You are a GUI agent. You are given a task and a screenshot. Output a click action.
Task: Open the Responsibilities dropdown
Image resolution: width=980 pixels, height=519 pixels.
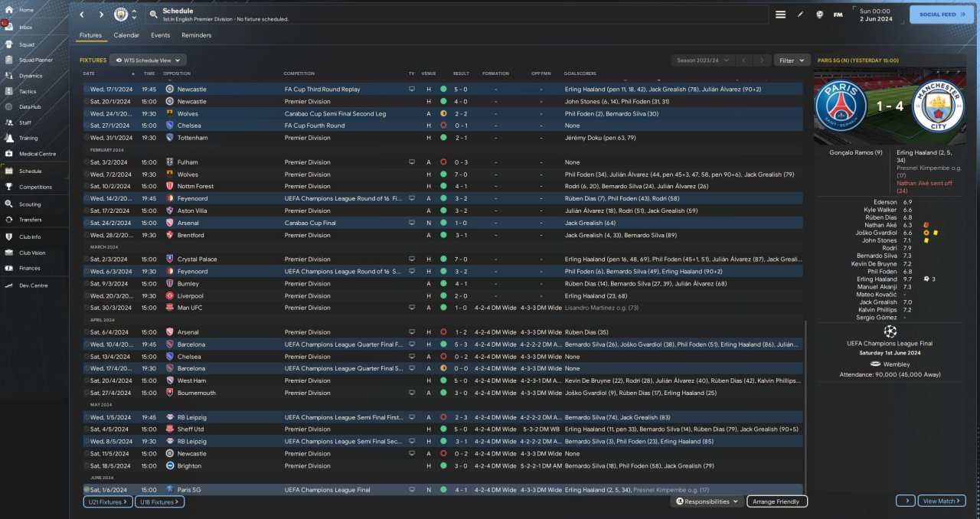coord(707,501)
